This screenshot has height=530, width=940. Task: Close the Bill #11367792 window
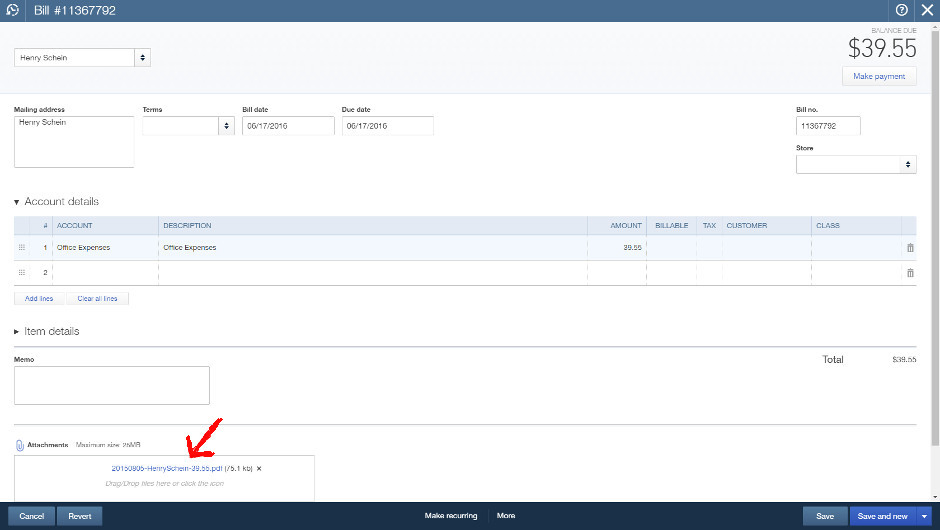point(927,10)
